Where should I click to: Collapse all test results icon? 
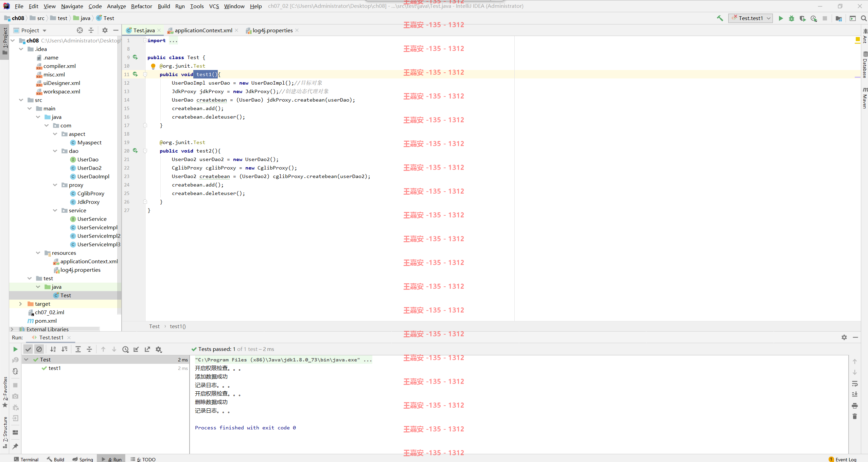[89, 349]
